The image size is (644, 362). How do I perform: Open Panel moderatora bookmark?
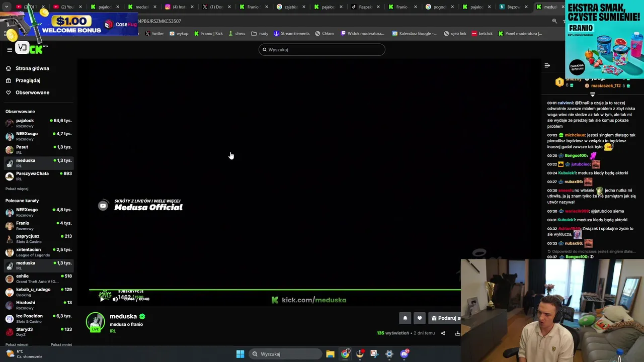tap(520, 34)
